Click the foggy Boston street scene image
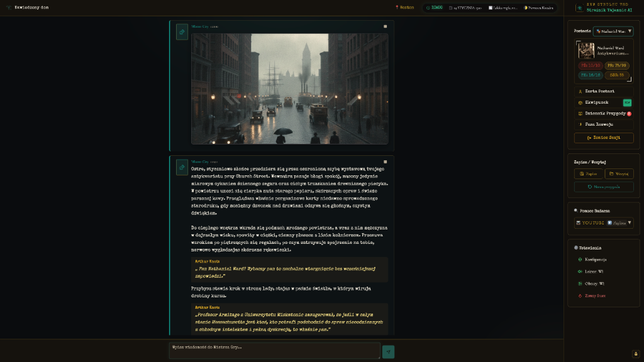Screen dimensions: 644x362 click(x=289, y=89)
